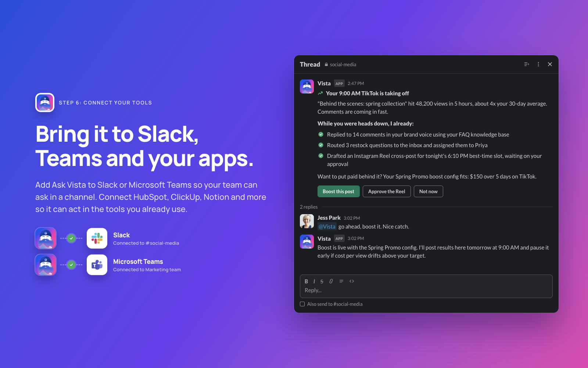This screenshot has width=588, height=368.
Task: Insert a link in the reply
Action: pos(331,281)
